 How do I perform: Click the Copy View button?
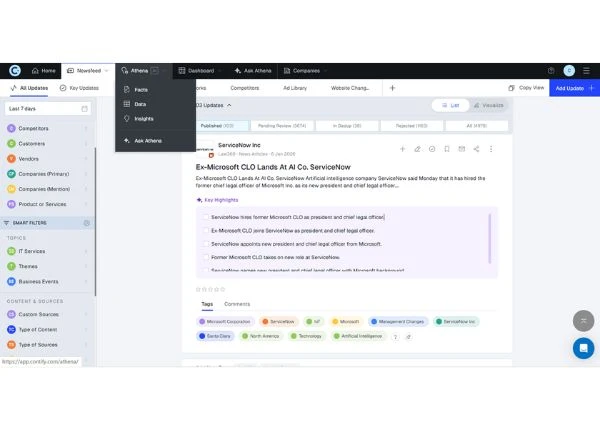click(526, 88)
